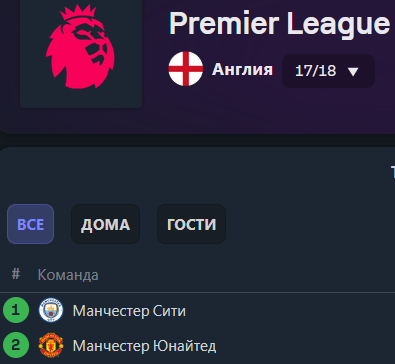The width and height of the screenshot is (395, 364).
Task: Sort by the Команда column header
Action: [68, 275]
